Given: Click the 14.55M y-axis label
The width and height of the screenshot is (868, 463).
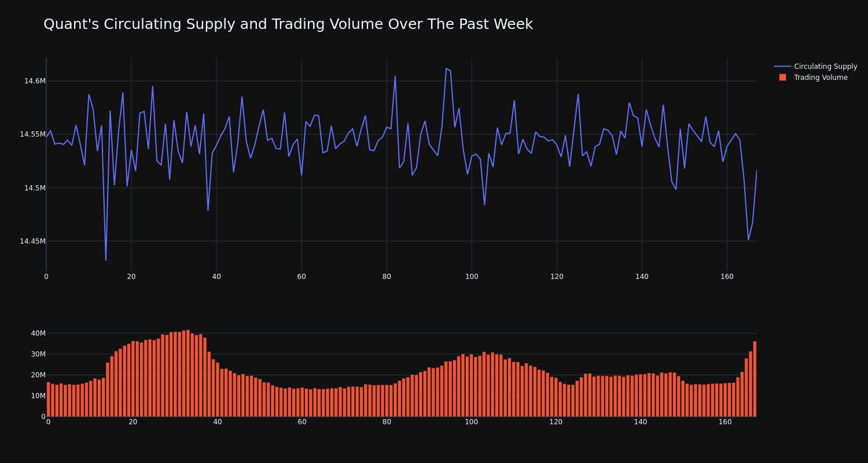Looking at the screenshot, I should pyautogui.click(x=32, y=134).
